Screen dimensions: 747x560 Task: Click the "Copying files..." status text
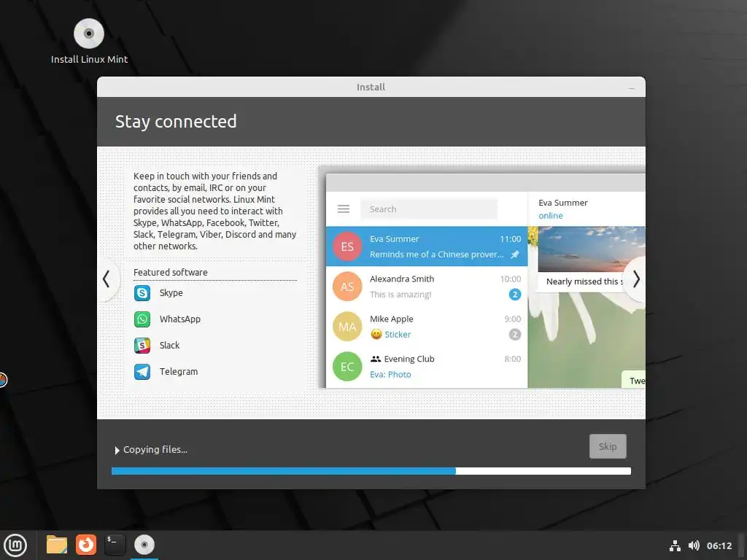coord(155,449)
